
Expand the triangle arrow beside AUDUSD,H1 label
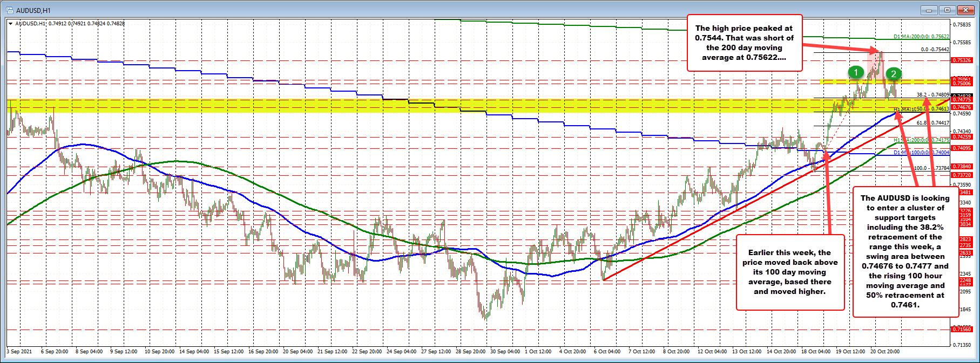(11, 24)
